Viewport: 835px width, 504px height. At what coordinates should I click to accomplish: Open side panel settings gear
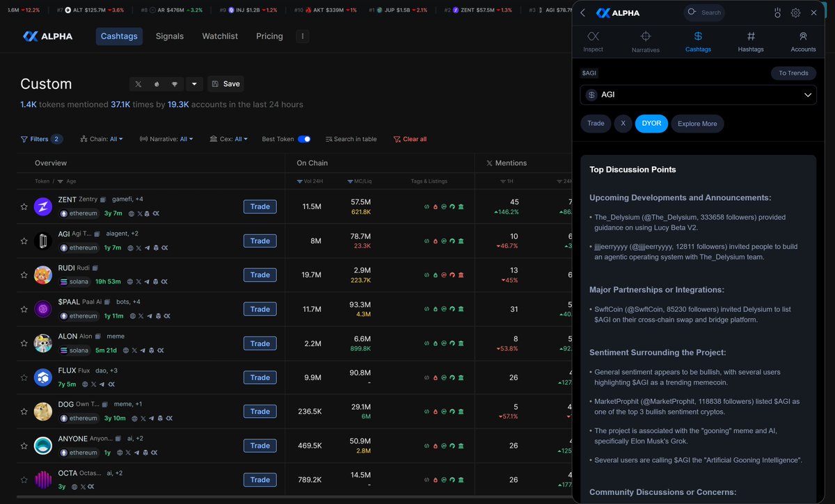(x=795, y=13)
